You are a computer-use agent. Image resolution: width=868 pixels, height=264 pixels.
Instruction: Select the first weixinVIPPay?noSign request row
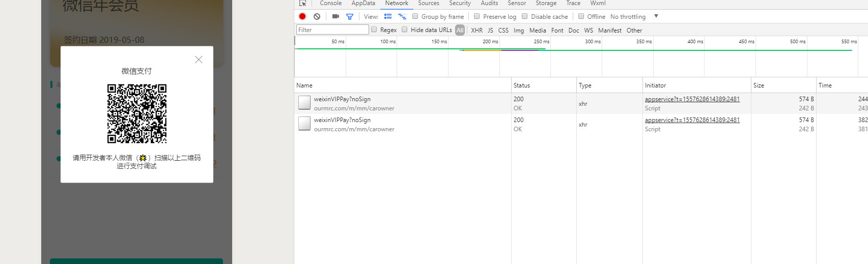[581, 103]
